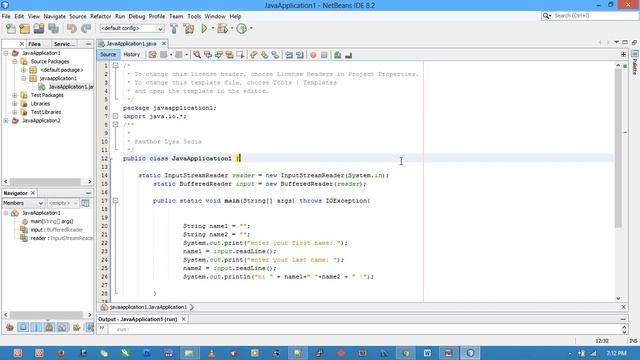Image resolution: width=640 pixels, height=360 pixels.
Task: Click the New File toolbar icon
Action: (x=11, y=29)
